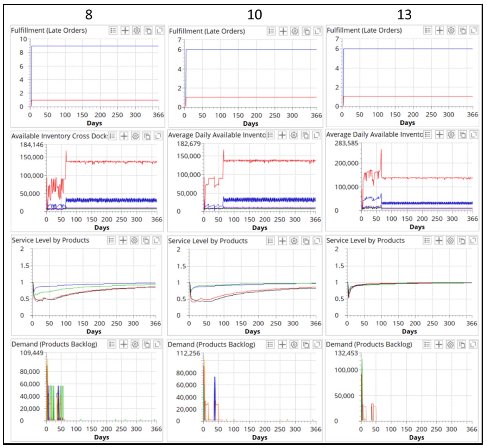
Task: Toggle legend list on scenario 13 Demand Backlog chart
Action: click(x=427, y=344)
